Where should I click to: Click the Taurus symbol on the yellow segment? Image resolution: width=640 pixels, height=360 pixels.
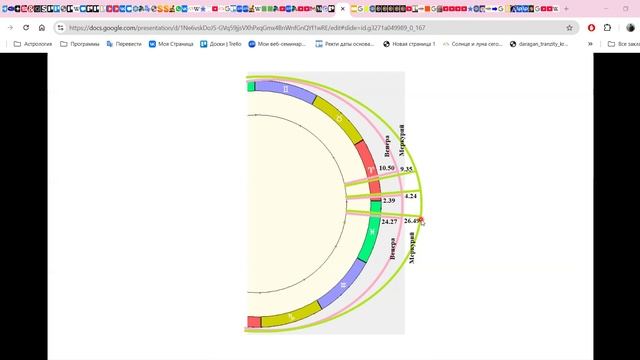[x=339, y=119]
